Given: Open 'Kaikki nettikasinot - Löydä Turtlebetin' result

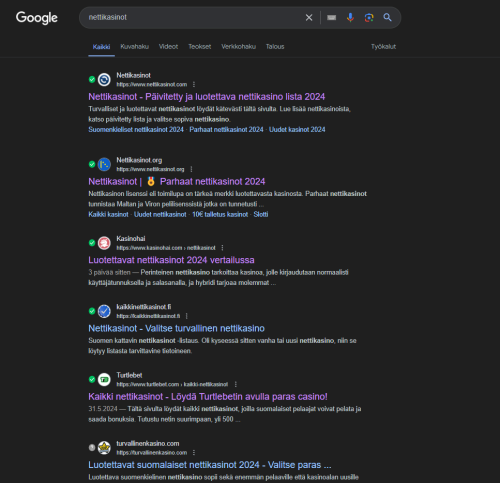Looking at the screenshot, I should coord(208,397).
